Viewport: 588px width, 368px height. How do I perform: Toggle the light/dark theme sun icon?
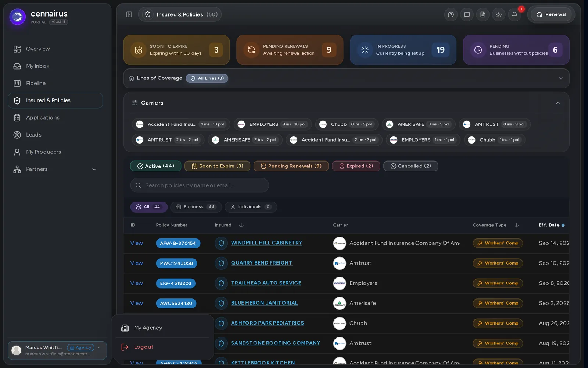click(499, 14)
